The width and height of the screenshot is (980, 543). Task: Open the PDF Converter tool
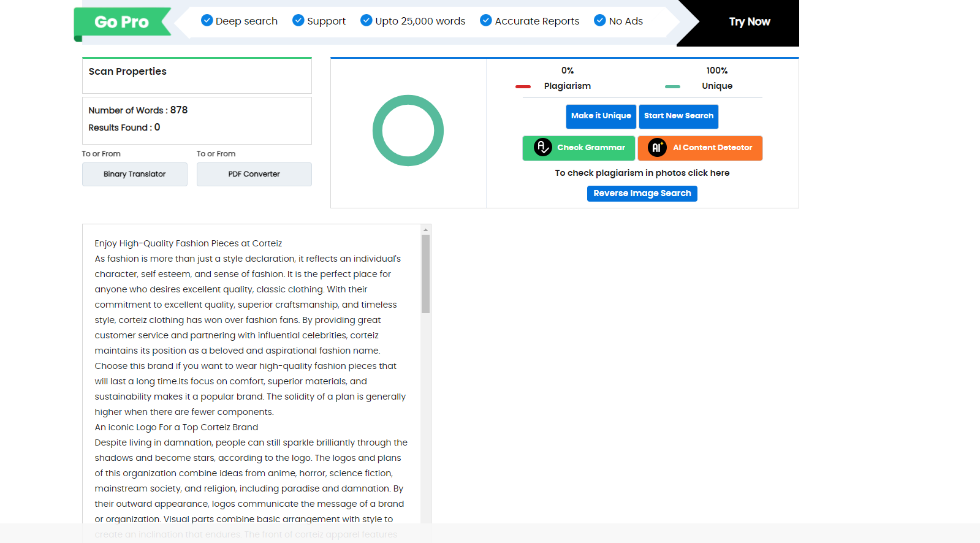click(x=254, y=174)
